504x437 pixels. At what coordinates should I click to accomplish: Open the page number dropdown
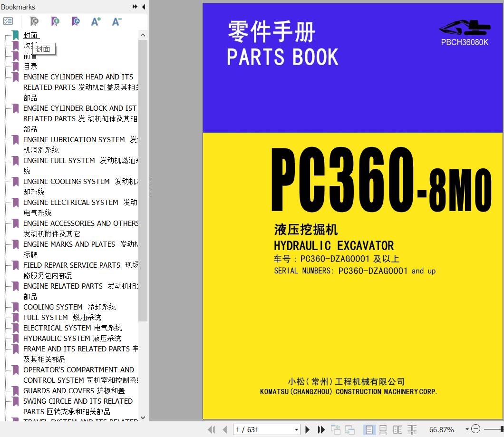(296, 429)
